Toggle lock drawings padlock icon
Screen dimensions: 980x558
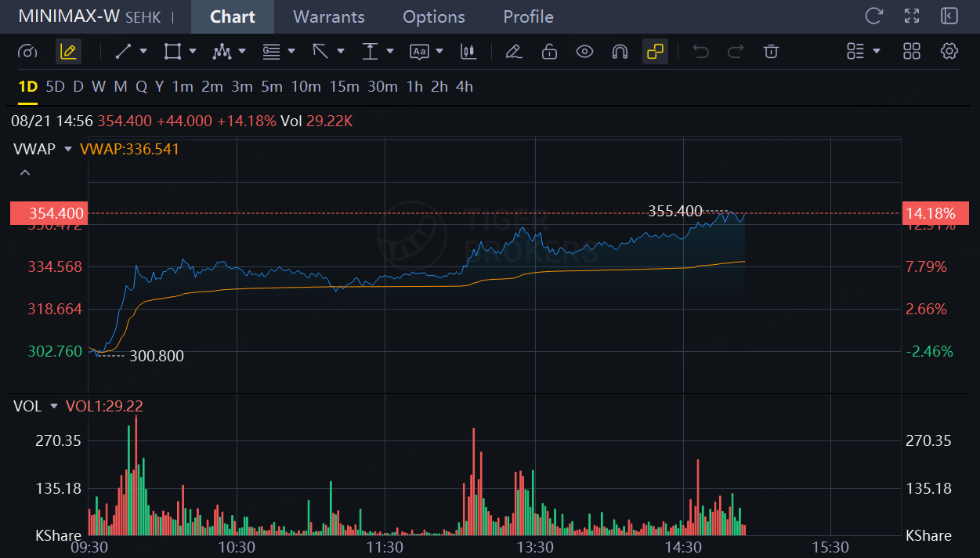pyautogui.click(x=549, y=52)
